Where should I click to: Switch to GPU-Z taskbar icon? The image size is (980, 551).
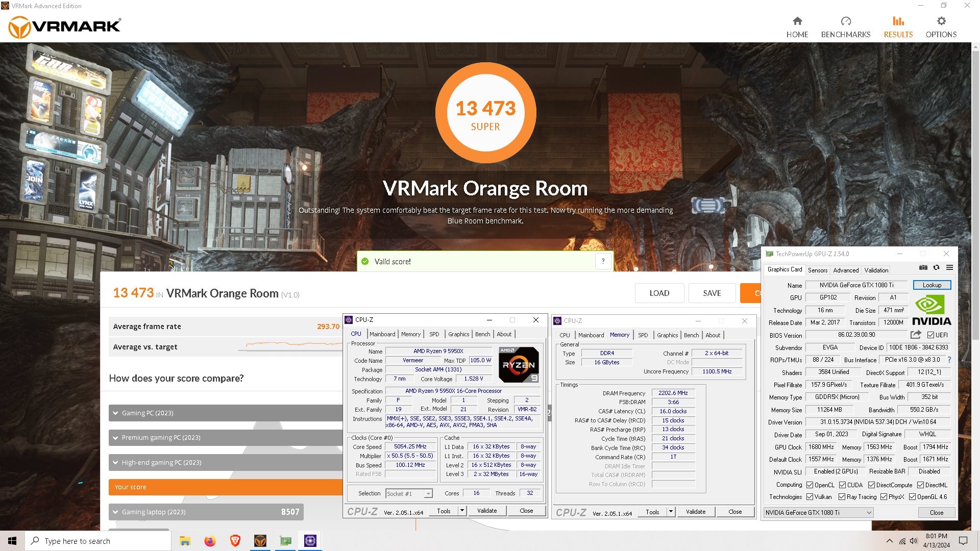[x=285, y=541]
